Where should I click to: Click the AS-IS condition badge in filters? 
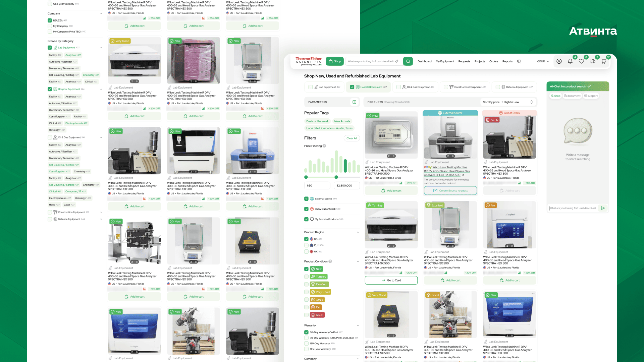coord(317,315)
